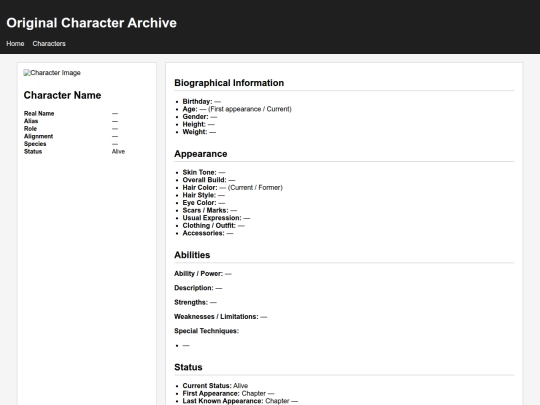The height and width of the screenshot is (405, 540).
Task: Click the Gender entry
Action: [x=200, y=117]
